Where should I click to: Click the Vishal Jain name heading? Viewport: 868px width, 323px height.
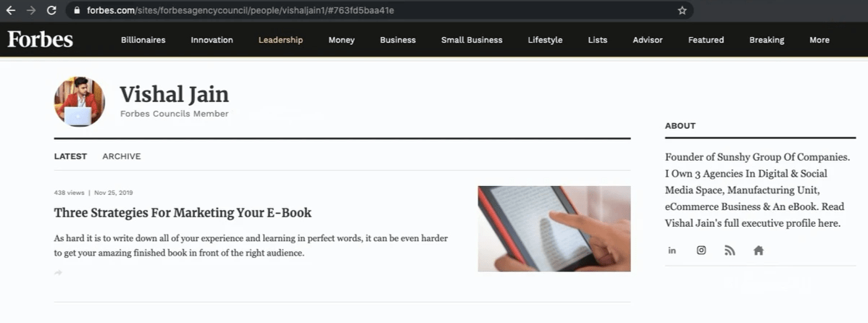pos(175,94)
